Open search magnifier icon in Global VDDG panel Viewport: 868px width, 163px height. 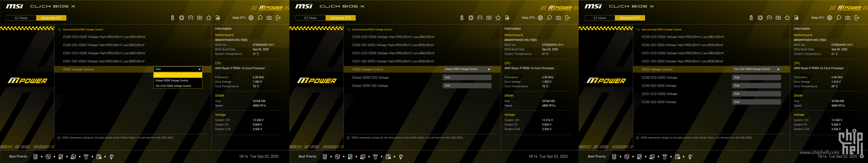[x=549, y=18]
